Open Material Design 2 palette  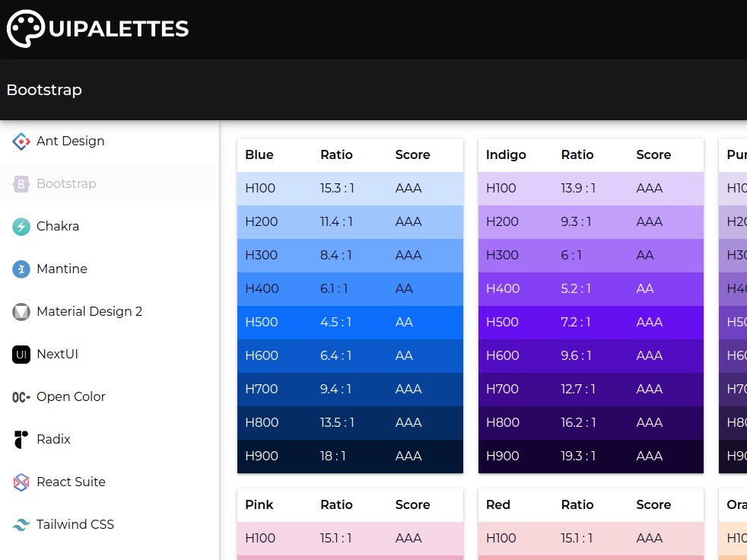tap(110, 312)
